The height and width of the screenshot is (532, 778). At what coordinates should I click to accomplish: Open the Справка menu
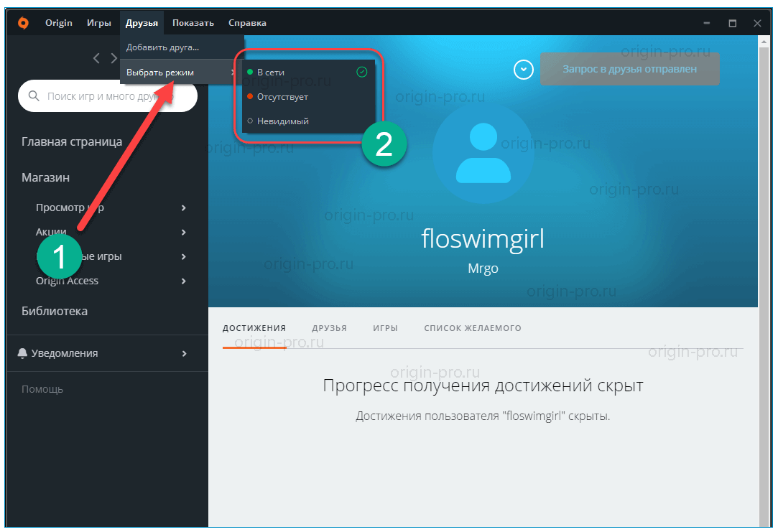click(247, 23)
